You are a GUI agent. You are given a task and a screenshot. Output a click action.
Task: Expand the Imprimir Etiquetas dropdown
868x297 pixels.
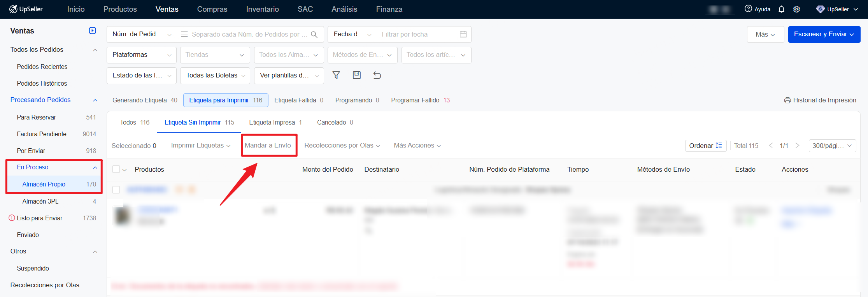[200, 146]
